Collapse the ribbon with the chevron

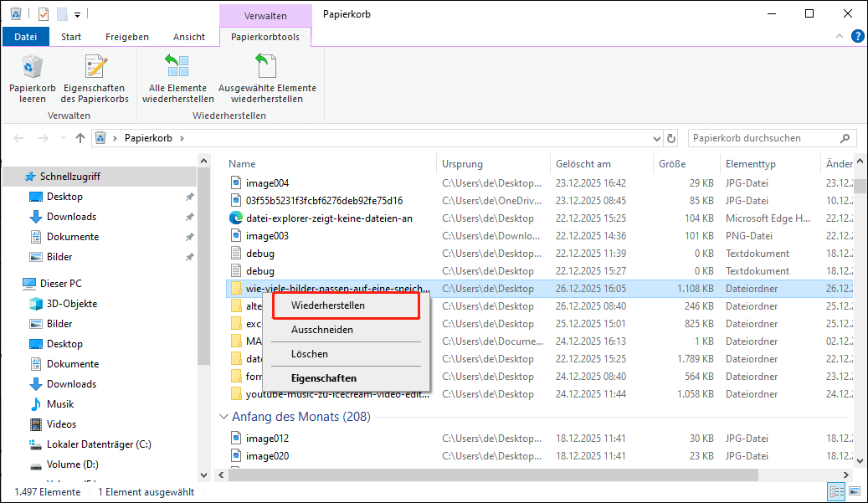(x=840, y=37)
